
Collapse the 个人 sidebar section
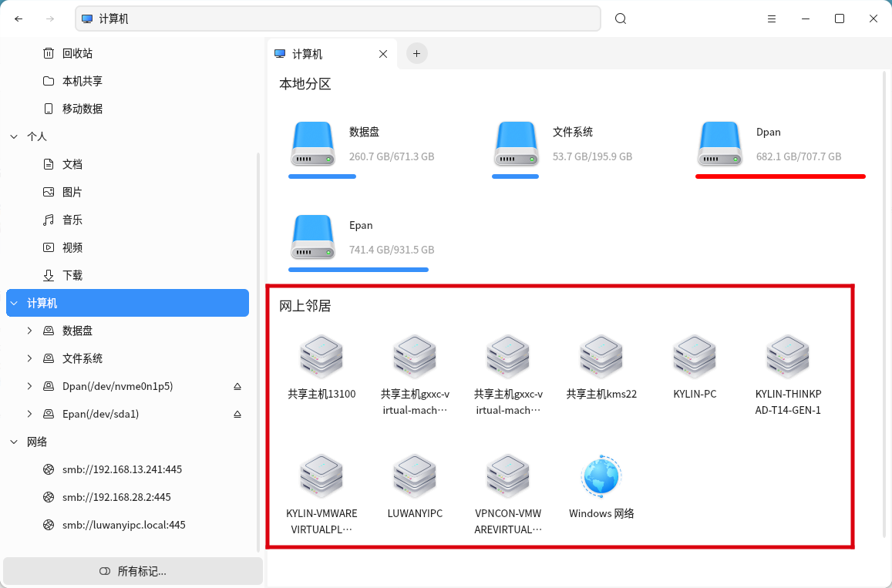click(14, 136)
